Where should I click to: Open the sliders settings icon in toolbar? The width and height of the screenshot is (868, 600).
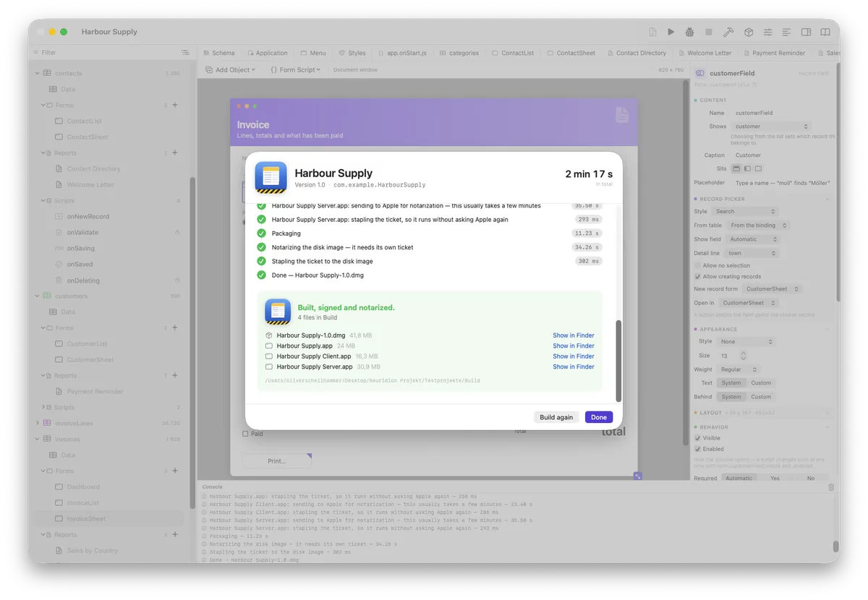(767, 32)
